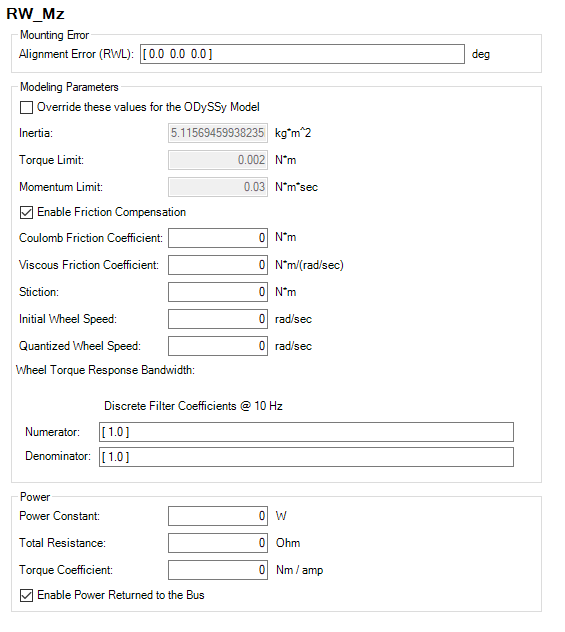Focus the Coulomb Friction Coefficient field
This screenshot has height=632, width=565.
click(218, 238)
